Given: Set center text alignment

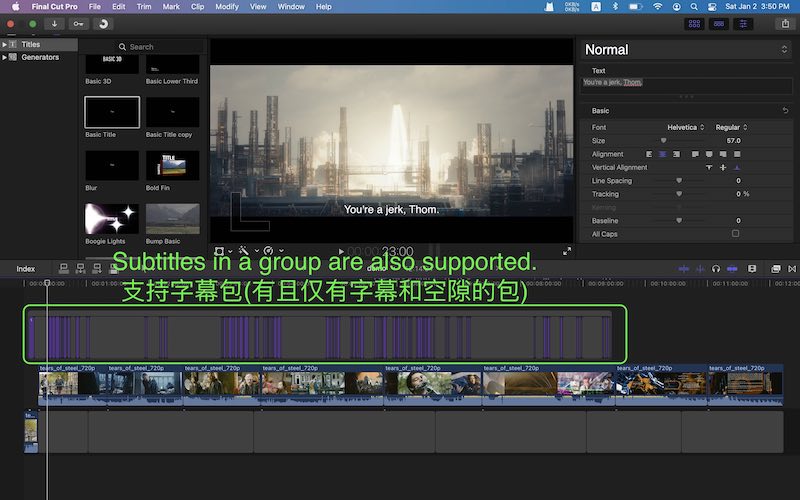Looking at the screenshot, I should point(662,154).
